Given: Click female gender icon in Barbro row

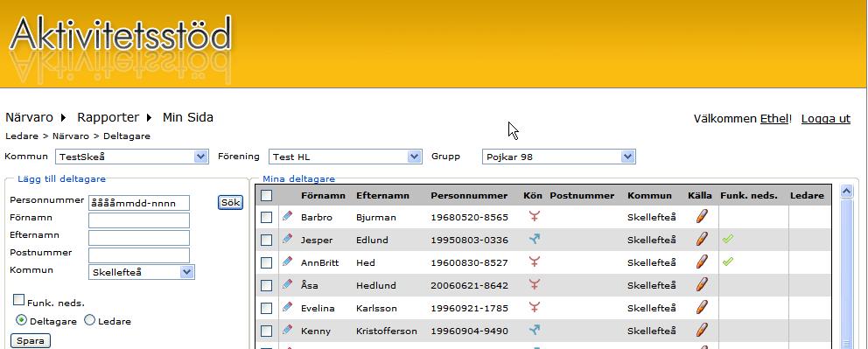Looking at the screenshot, I should coord(535,216).
